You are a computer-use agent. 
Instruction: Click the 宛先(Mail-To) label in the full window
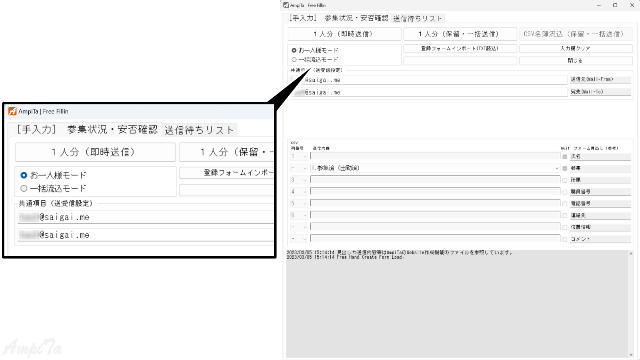pyautogui.click(x=600, y=92)
